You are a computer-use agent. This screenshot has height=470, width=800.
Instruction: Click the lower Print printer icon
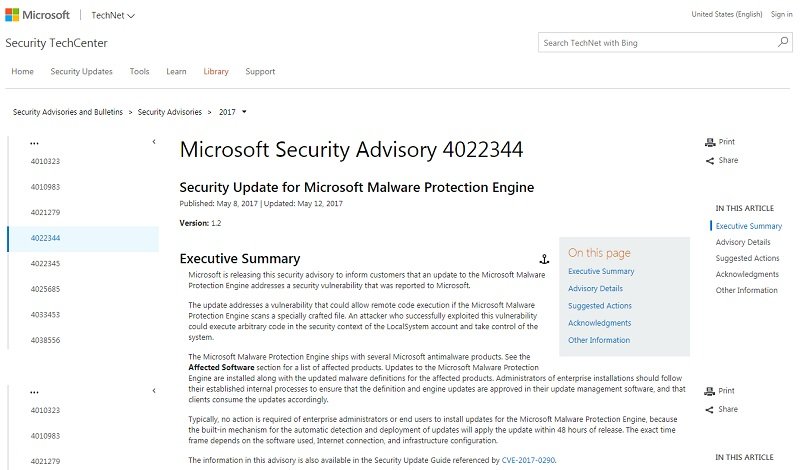[x=709, y=391]
